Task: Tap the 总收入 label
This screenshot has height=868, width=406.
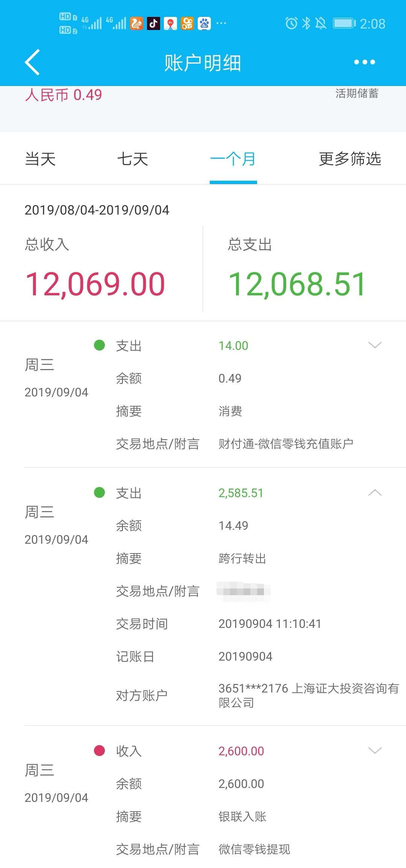Action: [x=47, y=244]
